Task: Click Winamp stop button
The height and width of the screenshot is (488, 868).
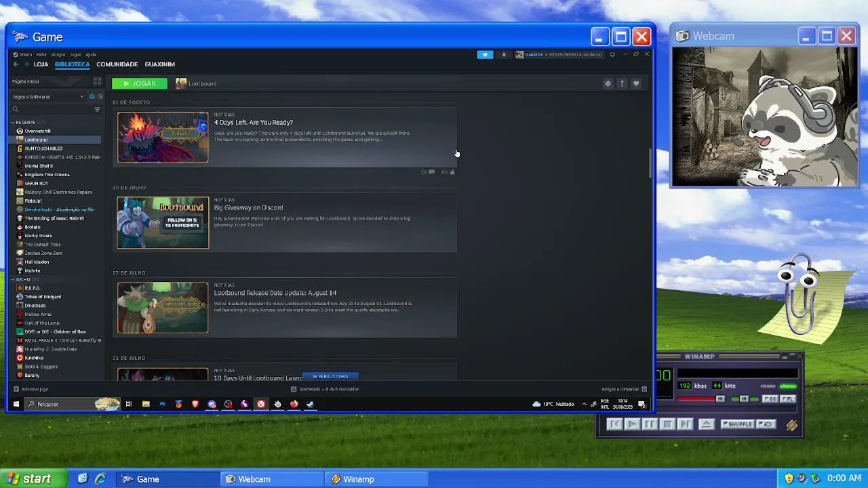Action: (667, 424)
